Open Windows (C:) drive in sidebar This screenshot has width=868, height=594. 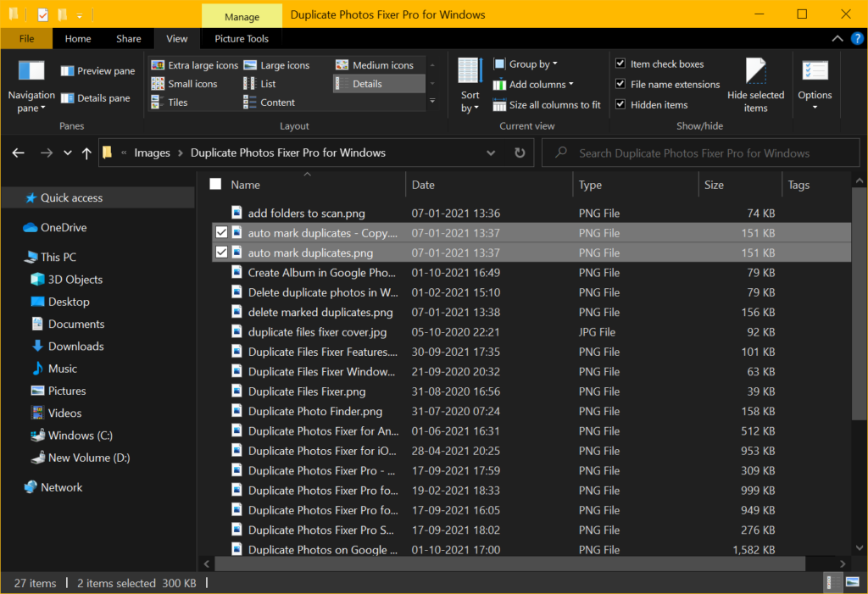pos(72,436)
